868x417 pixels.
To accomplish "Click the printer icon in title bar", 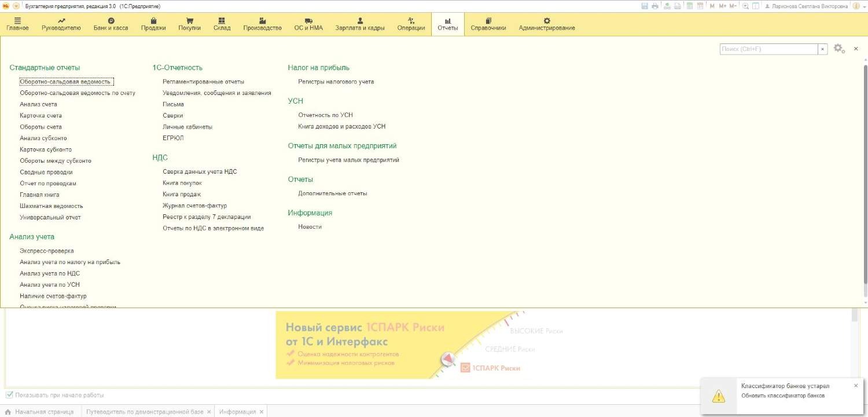I will 655,6.
